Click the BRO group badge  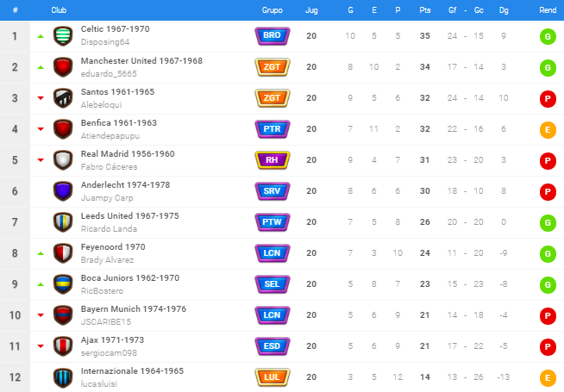[273, 35]
